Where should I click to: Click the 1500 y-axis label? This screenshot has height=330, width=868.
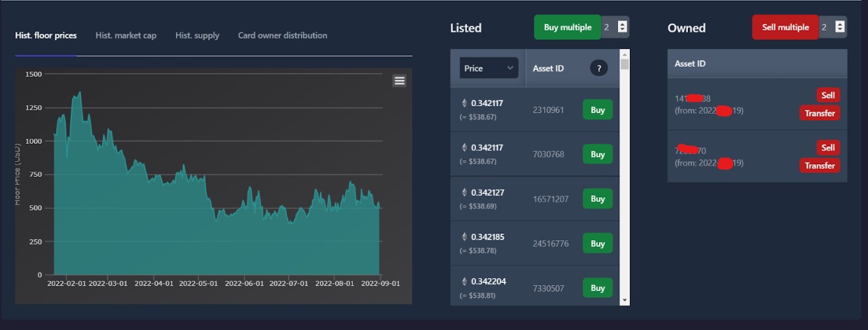pos(34,74)
